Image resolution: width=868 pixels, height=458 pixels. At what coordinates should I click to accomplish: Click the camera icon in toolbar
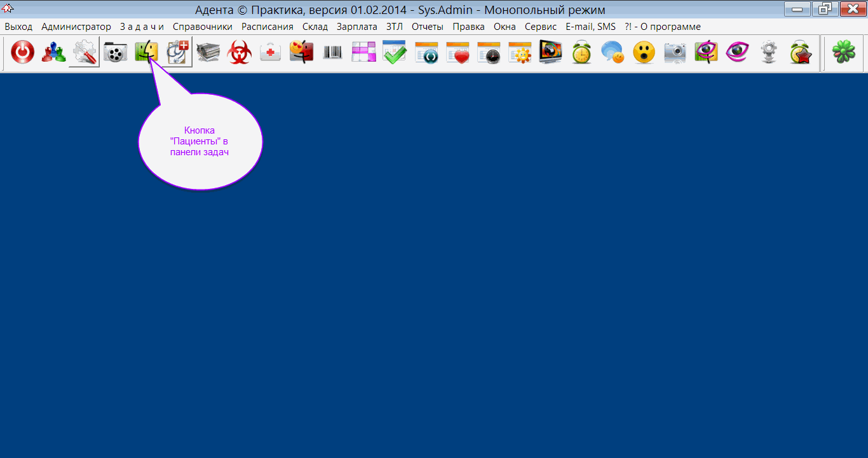click(x=675, y=53)
